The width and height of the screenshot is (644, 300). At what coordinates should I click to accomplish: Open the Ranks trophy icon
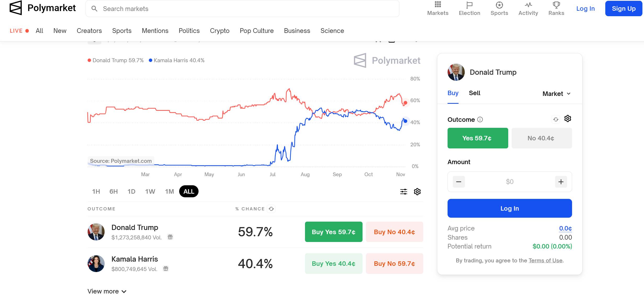pos(556,5)
